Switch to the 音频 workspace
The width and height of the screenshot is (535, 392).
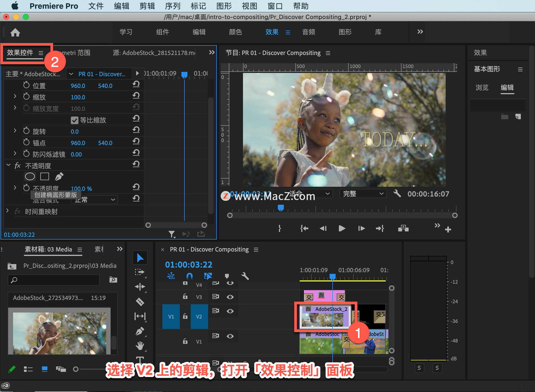click(309, 32)
